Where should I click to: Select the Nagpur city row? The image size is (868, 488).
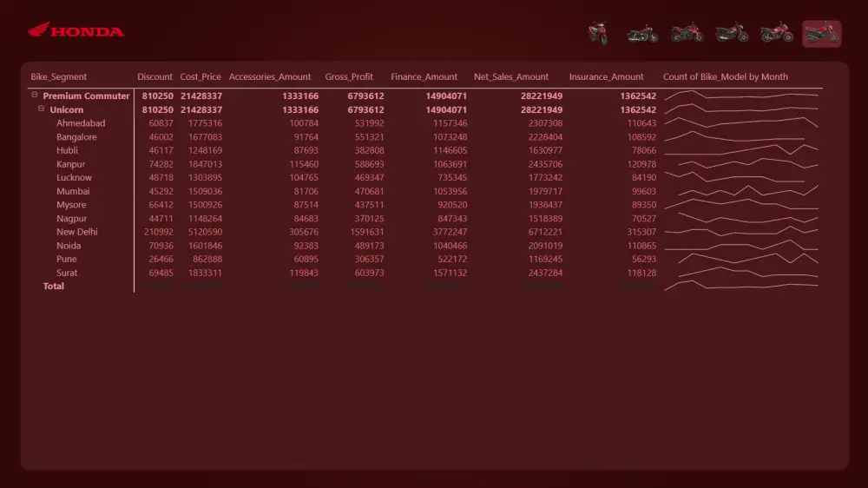(x=71, y=218)
